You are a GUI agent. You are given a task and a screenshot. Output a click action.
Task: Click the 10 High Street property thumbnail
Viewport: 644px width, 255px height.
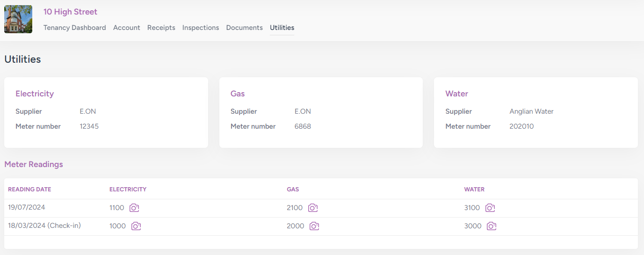(x=18, y=19)
